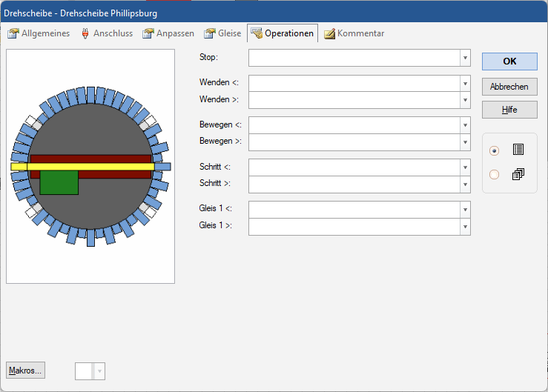Viewport: 548px width, 392px height.
Task: Click the Gleise tab icon
Action: pos(210,33)
